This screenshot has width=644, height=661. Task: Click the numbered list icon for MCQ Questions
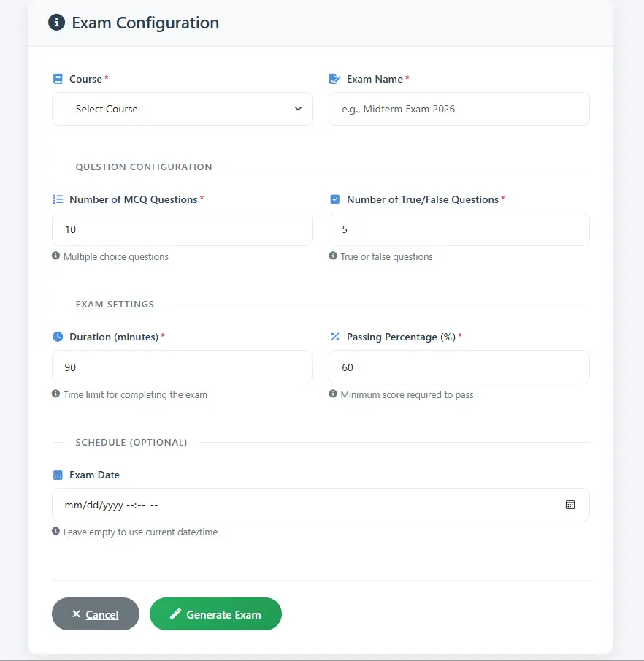point(58,199)
